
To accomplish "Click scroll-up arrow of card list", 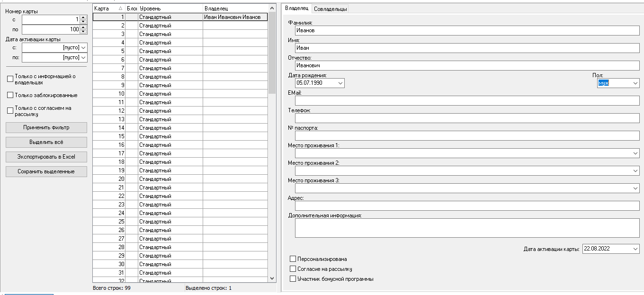I will [272, 8].
